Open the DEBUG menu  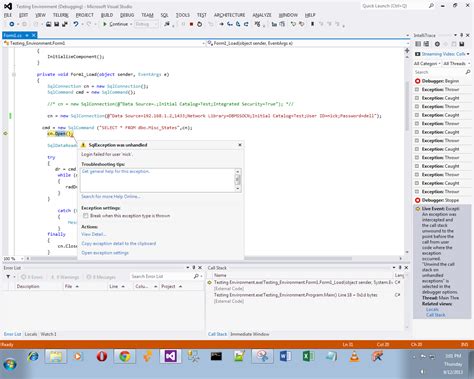pos(127,15)
